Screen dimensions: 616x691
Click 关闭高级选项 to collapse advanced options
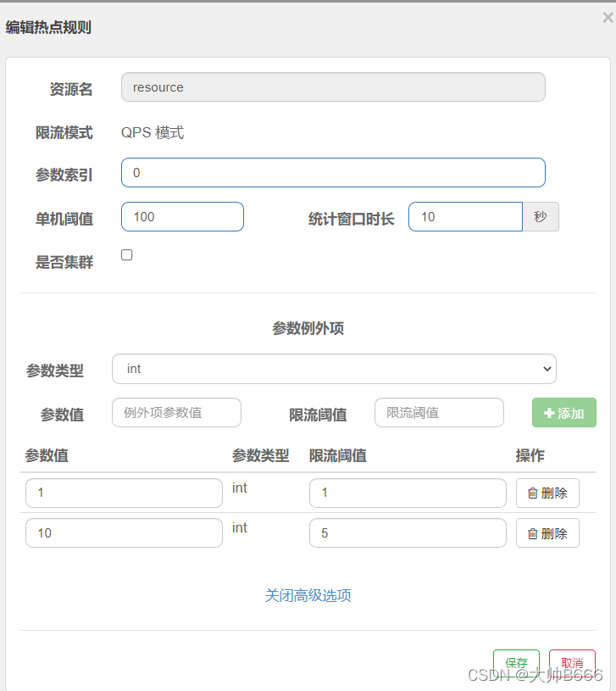(x=308, y=596)
